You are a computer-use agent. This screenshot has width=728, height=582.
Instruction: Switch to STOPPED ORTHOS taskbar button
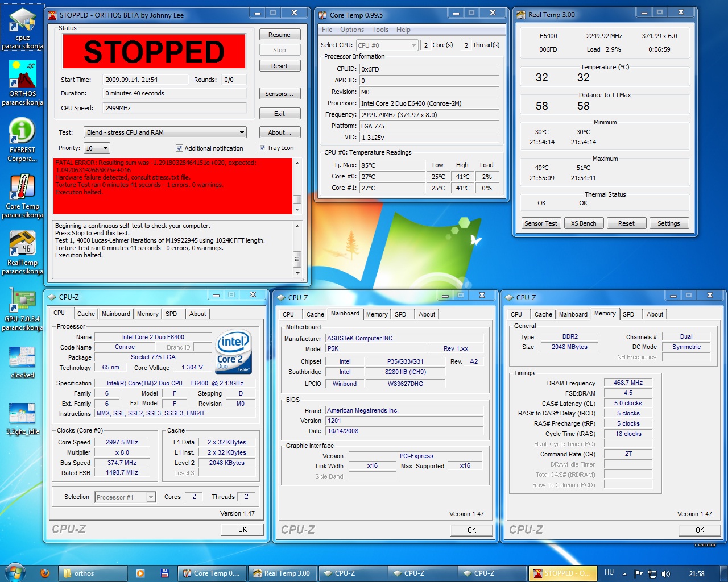coord(562,573)
